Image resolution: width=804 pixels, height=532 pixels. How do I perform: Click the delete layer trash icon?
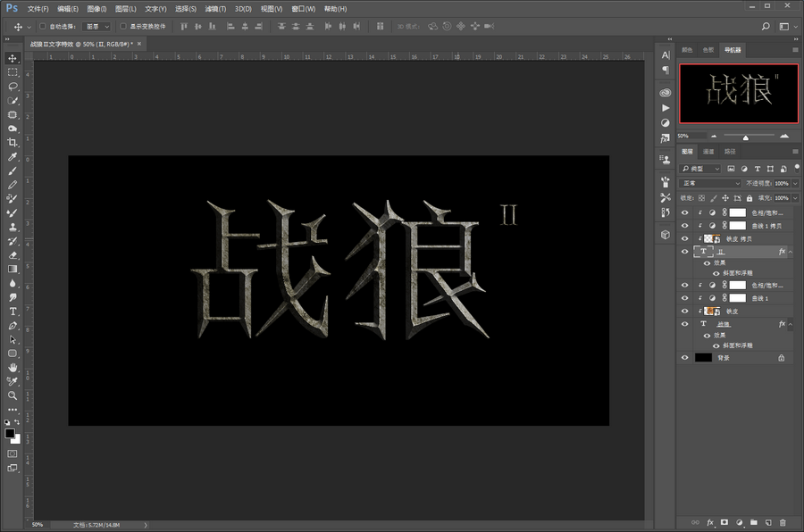pos(783,522)
